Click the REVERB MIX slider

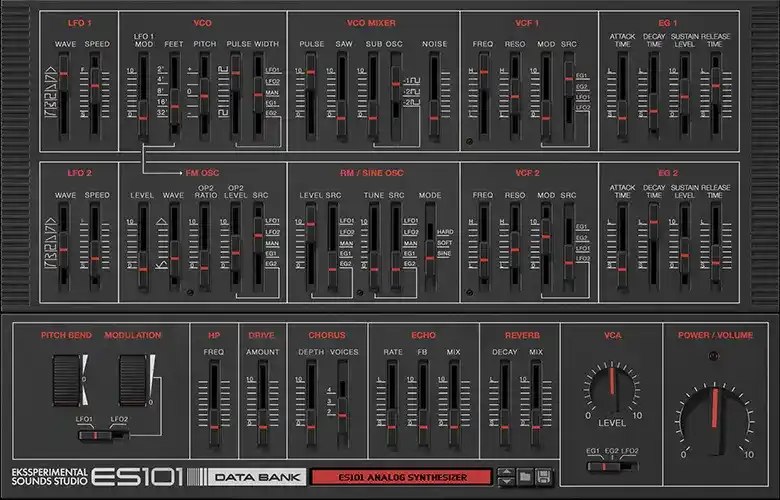(536, 404)
